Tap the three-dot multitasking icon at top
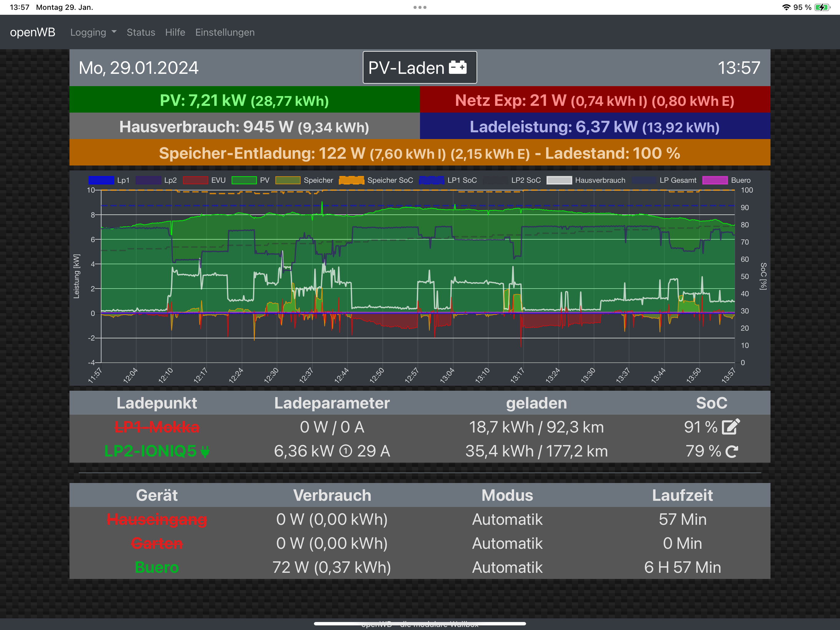The image size is (840, 630). coord(420,7)
